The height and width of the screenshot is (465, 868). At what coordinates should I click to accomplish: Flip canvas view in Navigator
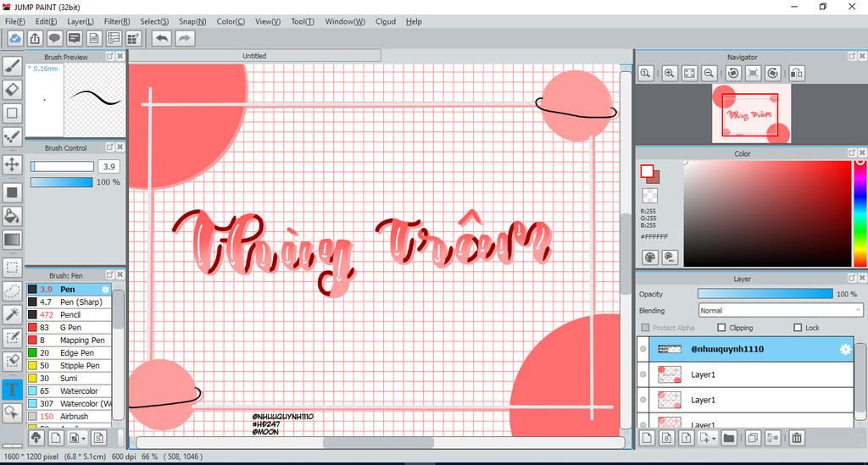click(797, 73)
